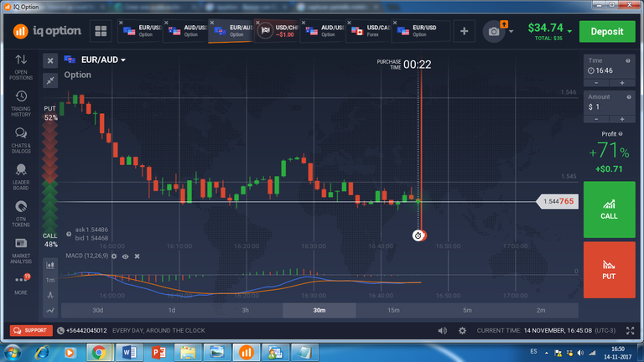The image size is (644, 362).
Task: Click the camera screenshot icon
Action: (x=494, y=32)
